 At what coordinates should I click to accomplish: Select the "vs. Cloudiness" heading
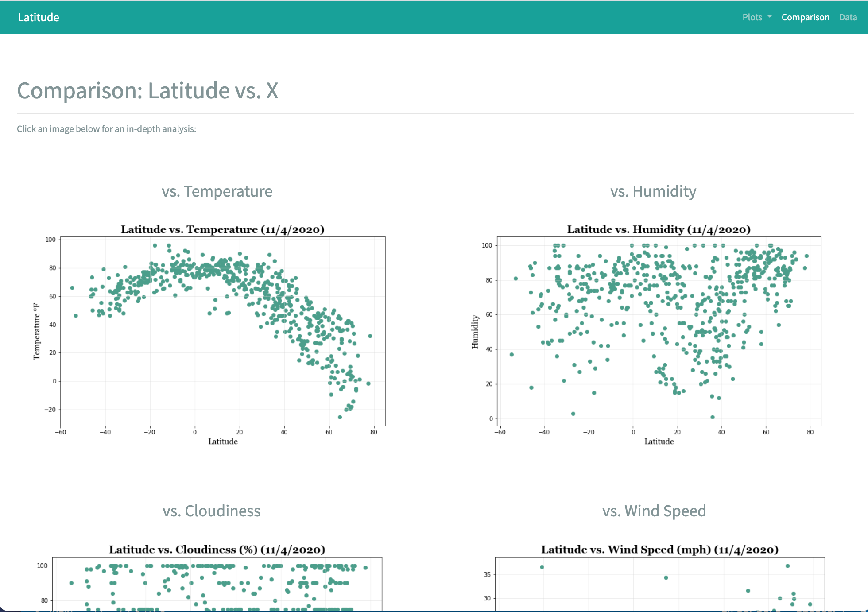(211, 511)
